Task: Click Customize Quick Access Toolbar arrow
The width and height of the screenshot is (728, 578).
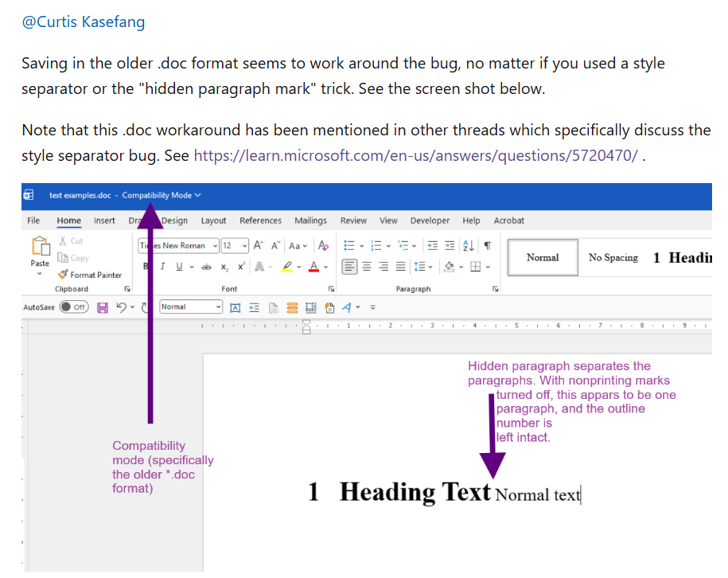Action: (x=373, y=307)
